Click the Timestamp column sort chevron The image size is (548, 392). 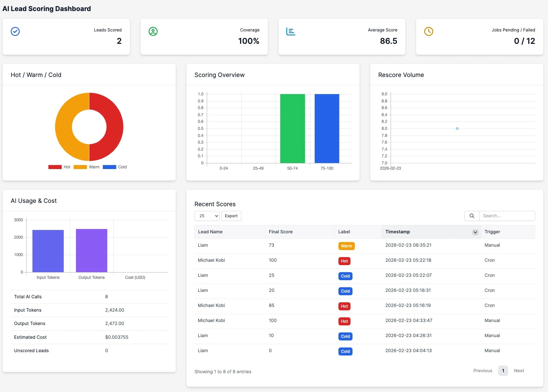pyautogui.click(x=475, y=232)
